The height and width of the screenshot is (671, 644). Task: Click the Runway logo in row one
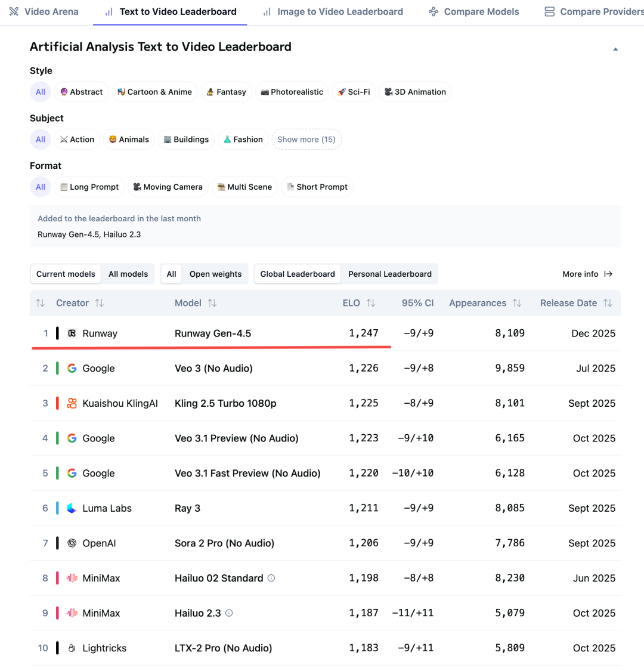[72, 333]
